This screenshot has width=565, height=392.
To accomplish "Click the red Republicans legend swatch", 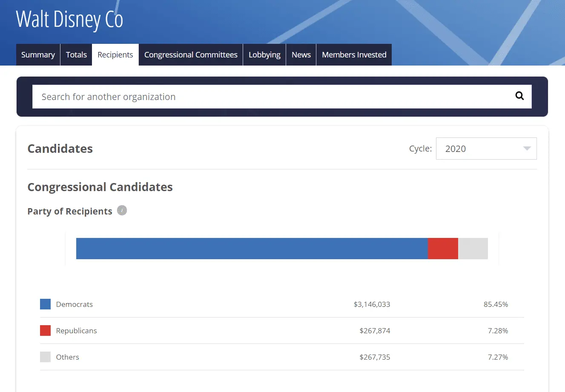I will tap(45, 330).
